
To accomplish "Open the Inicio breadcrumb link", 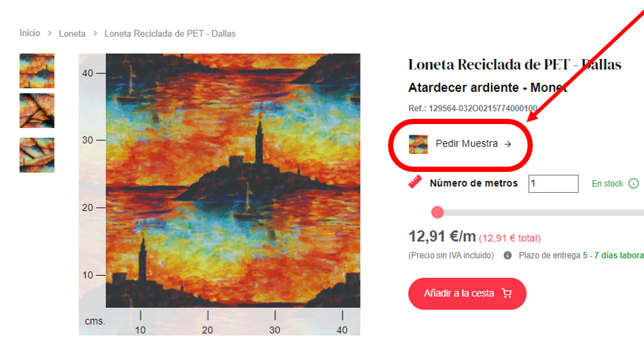I will [30, 34].
